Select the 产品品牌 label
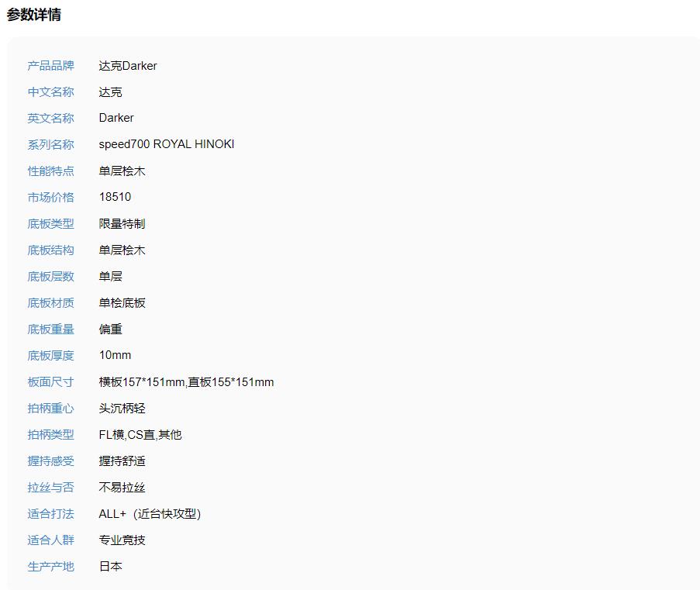700x590 pixels. pyautogui.click(x=51, y=66)
